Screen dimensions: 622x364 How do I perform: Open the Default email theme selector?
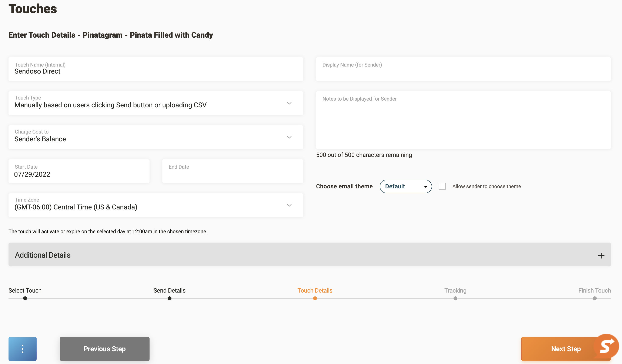pos(405,186)
